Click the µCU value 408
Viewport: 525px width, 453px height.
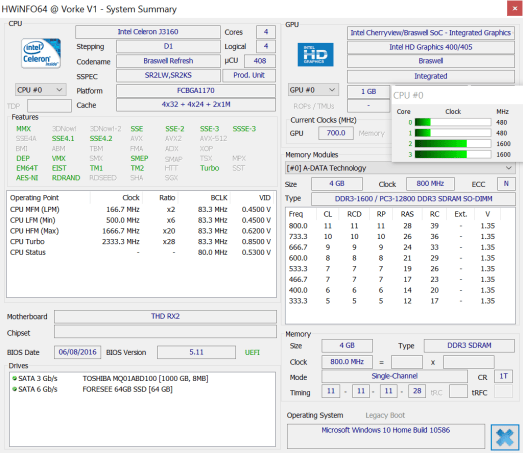click(x=260, y=61)
